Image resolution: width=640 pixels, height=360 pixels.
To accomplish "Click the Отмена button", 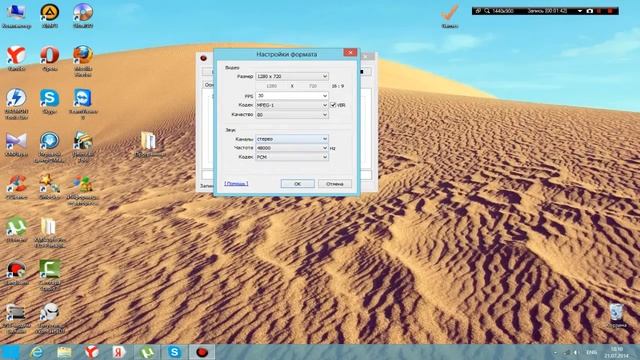I will [x=335, y=184].
